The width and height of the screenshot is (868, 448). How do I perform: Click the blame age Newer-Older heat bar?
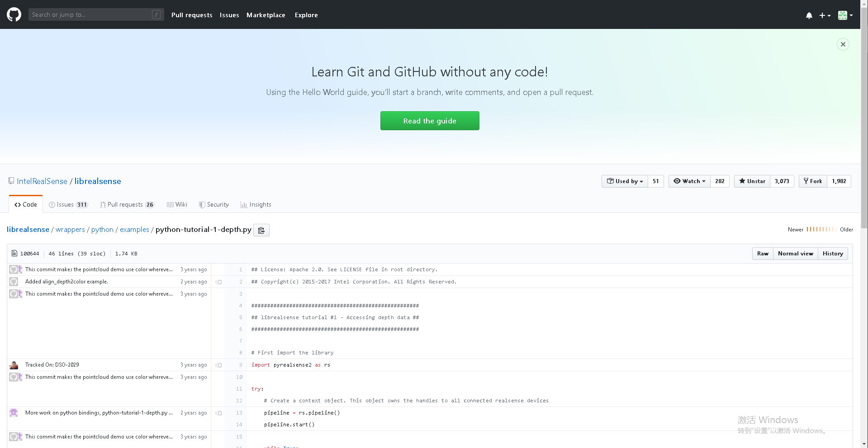(x=821, y=230)
